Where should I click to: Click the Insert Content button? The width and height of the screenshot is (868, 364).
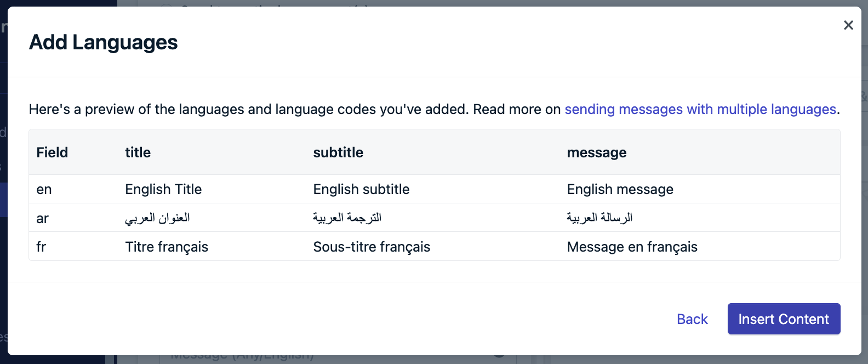(x=784, y=319)
